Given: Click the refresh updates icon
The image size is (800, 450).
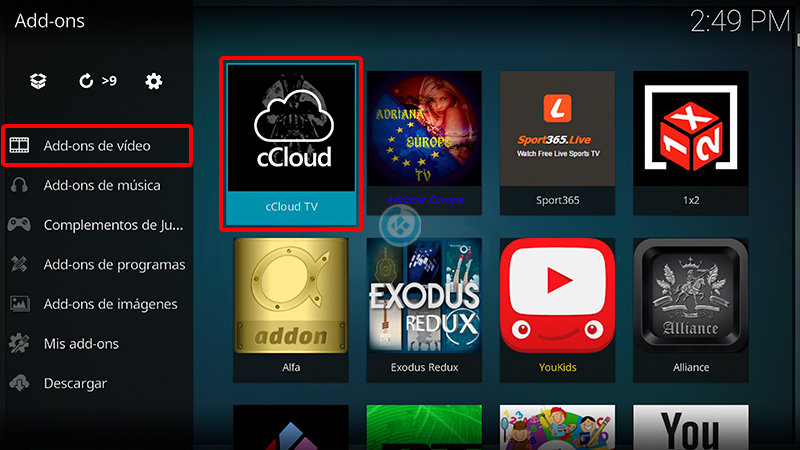Looking at the screenshot, I should pyautogui.click(x=86, y=81).
